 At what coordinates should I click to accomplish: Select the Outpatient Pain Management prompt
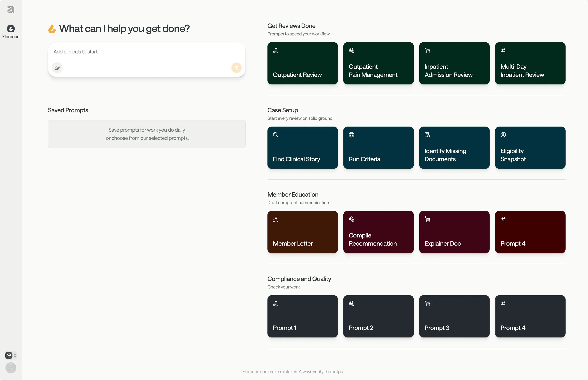pyautogui.click(x=378, y=63)
